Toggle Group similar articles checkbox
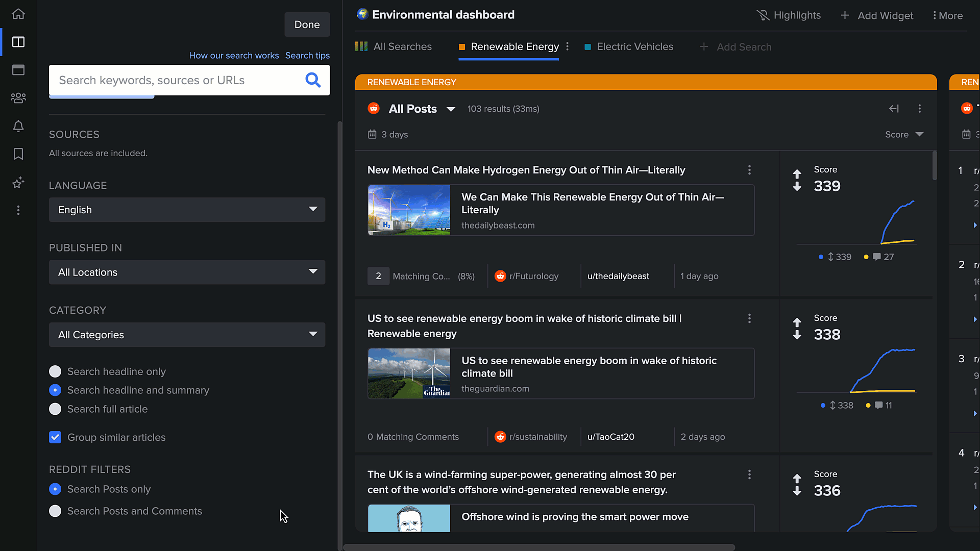The width and height of the screenshot is (980, 551). [55, 437]
